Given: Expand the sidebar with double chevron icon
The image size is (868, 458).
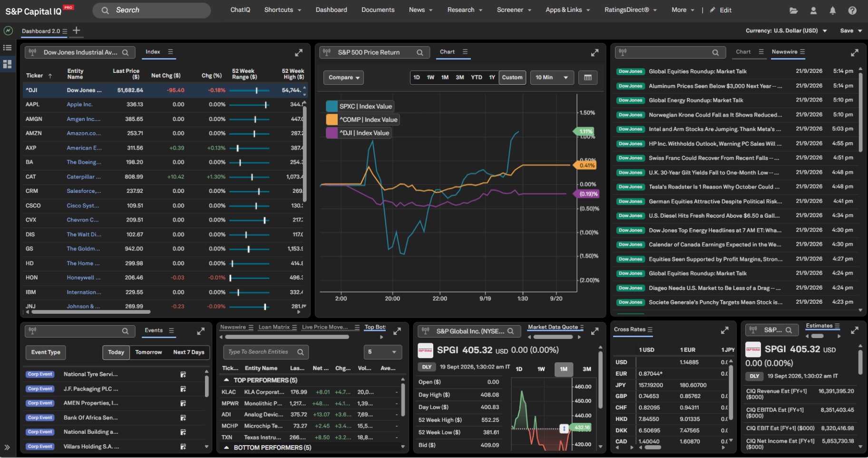Looking at the screenshot, I should (x=7, y=447).
